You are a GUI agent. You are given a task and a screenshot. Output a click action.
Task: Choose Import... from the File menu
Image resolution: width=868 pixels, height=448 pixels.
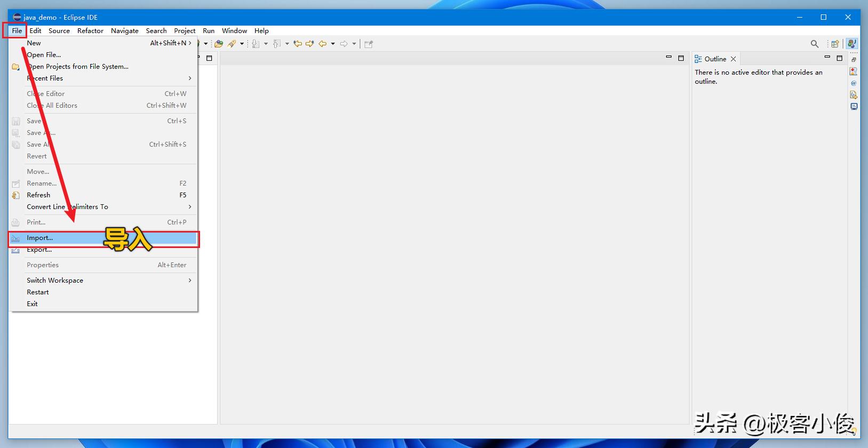coord(40,238)
